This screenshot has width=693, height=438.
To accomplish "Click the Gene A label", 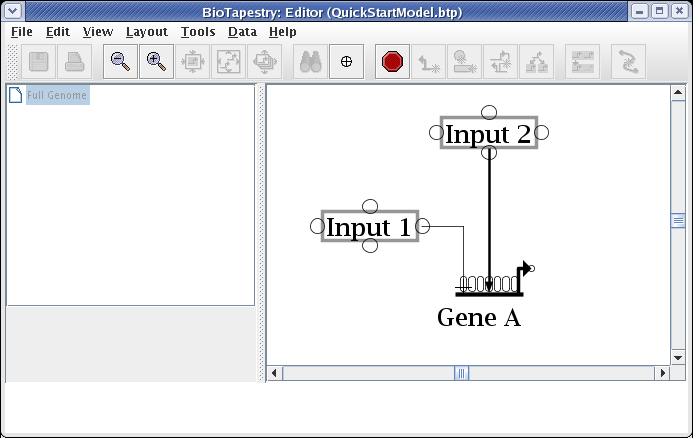I will pos(479,318).
